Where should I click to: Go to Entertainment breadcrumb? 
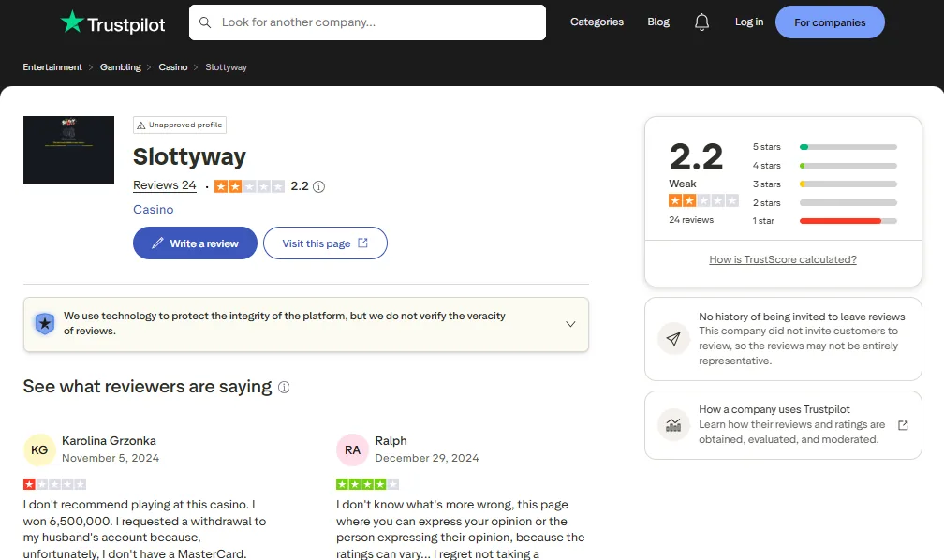52,66
